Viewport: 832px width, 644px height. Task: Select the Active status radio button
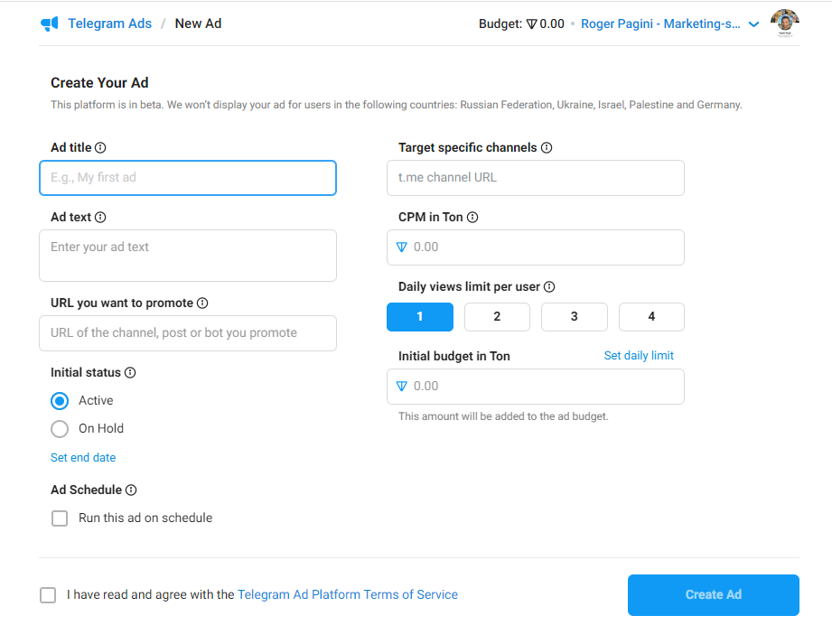(x=60, y=400)
